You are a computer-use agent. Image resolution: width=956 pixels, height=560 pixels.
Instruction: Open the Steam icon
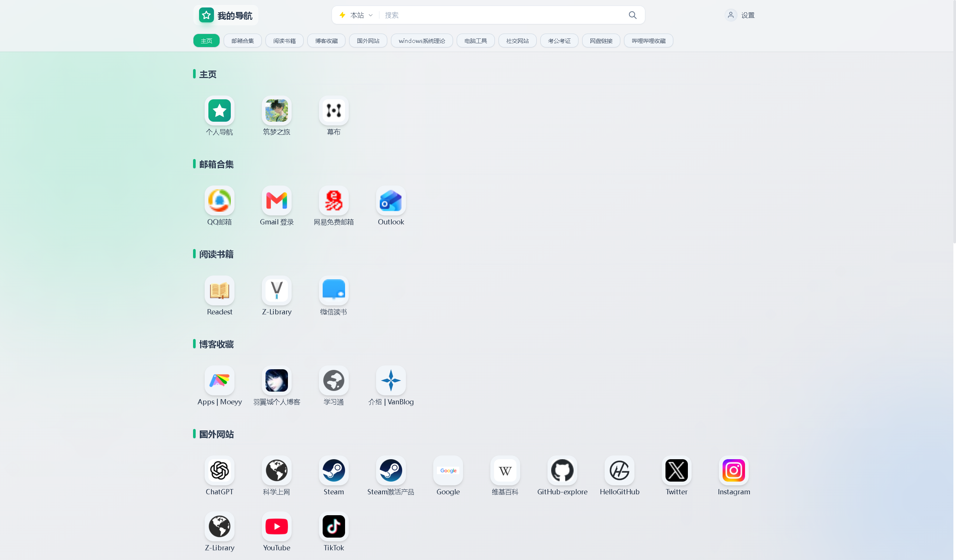[x=333, y=470]
